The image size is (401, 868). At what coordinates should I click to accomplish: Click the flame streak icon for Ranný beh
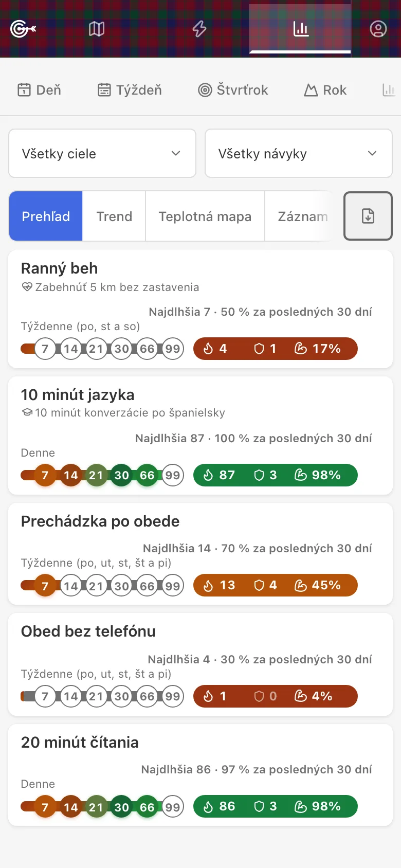208,349
